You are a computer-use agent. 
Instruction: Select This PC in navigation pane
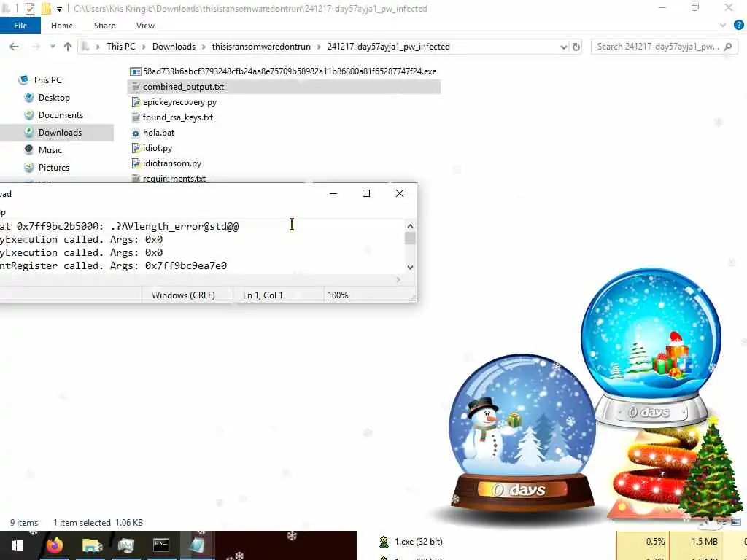tap(47, 80)
